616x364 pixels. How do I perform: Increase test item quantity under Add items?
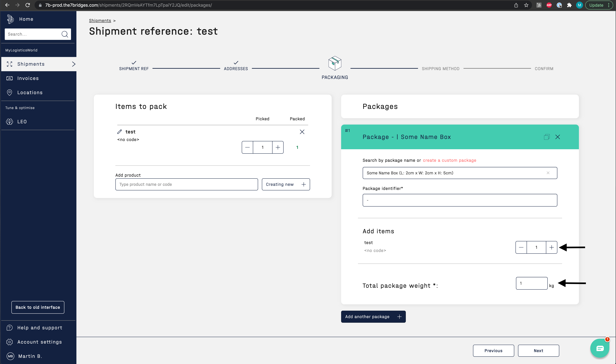(551, 247)
